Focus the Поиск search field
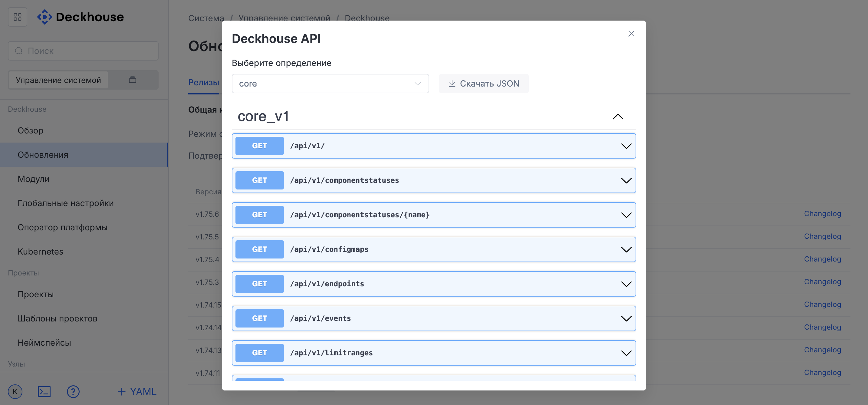Screen dimensions: 868x405 tap(83, 51)
